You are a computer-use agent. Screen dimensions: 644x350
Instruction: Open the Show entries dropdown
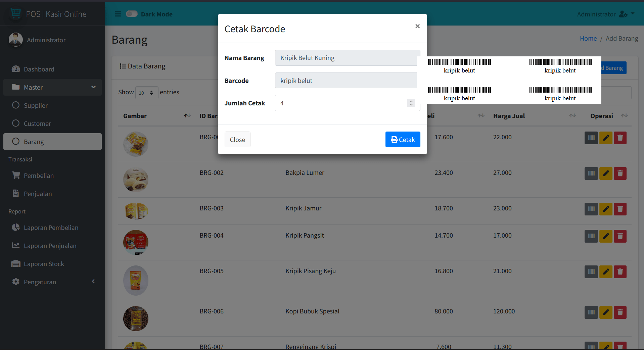(x=147, y=93)
